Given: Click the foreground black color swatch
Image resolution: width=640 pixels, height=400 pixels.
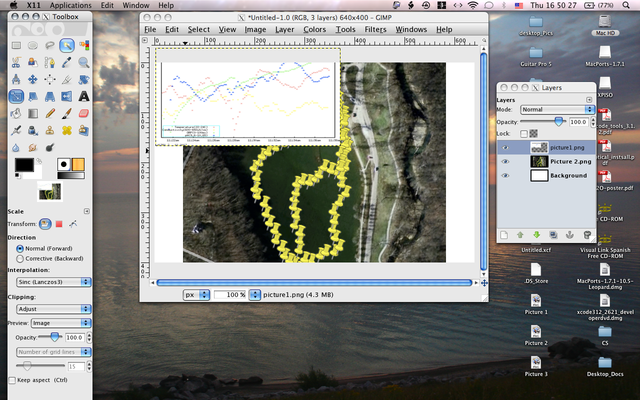Looking at the screenshot, I should pyautogui.click(x=24, y=165).
